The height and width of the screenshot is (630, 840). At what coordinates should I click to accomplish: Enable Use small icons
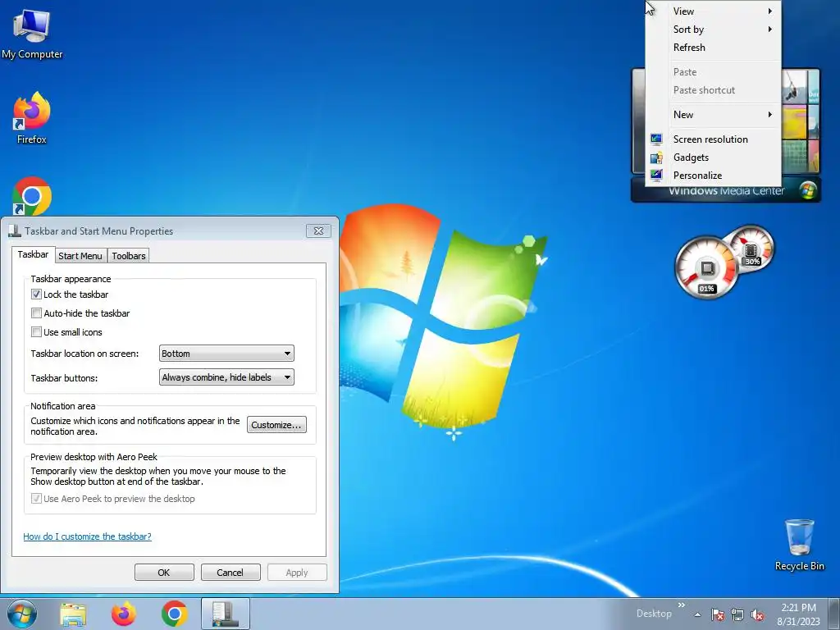tap(36, 331)
